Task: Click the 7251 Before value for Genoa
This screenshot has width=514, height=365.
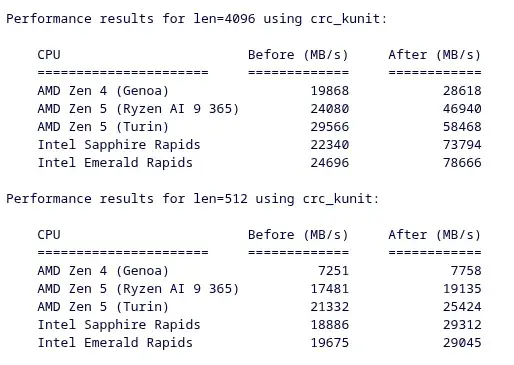Action: click(334, 271)
